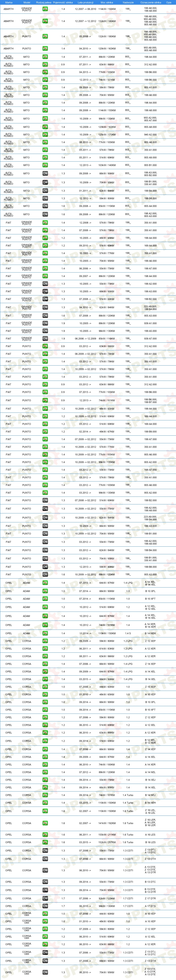176x980 pixels.
Task: Click petrol icon in Opel Corsa B 14 XEJ row
Action: 45,780
